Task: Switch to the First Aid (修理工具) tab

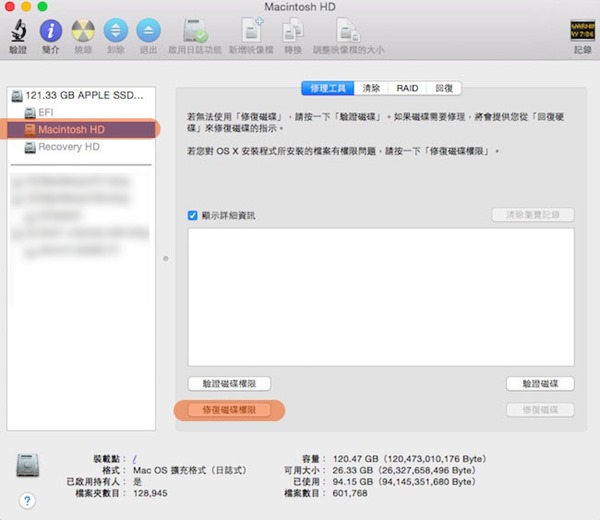Action: click(x=328, y=88)
